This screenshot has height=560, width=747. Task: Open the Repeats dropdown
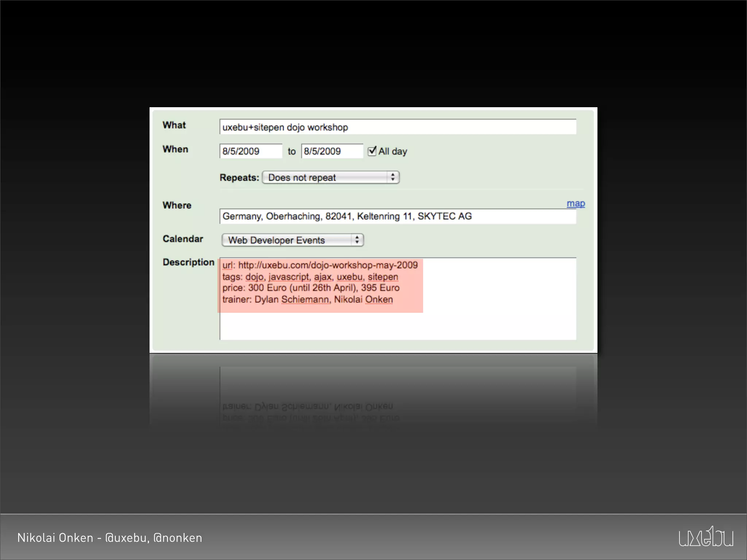[325, 178]
